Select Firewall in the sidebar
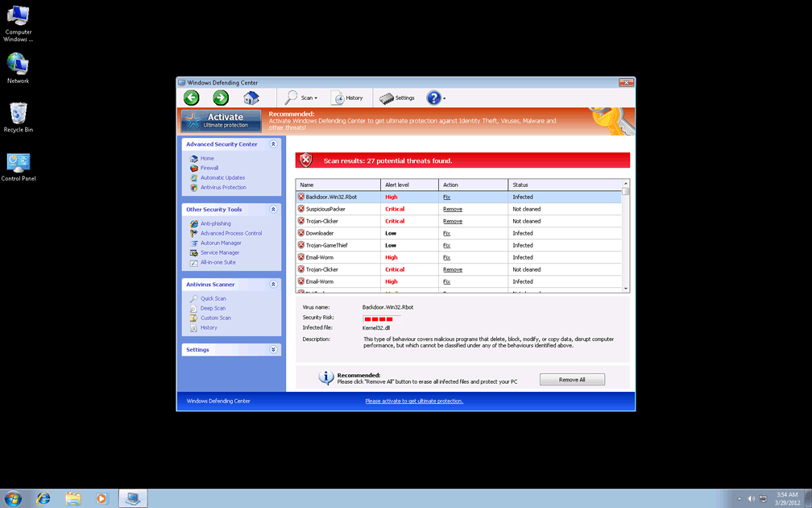 click(209, 169)
